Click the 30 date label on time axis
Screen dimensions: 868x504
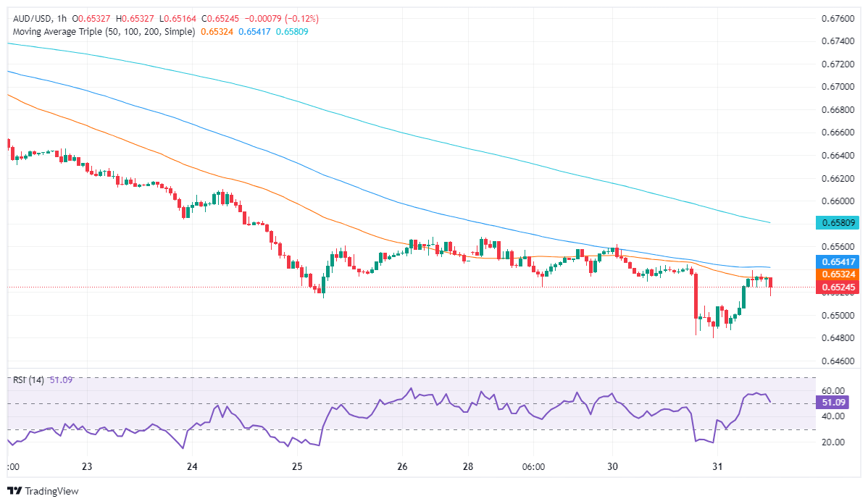tap(612, 467)
